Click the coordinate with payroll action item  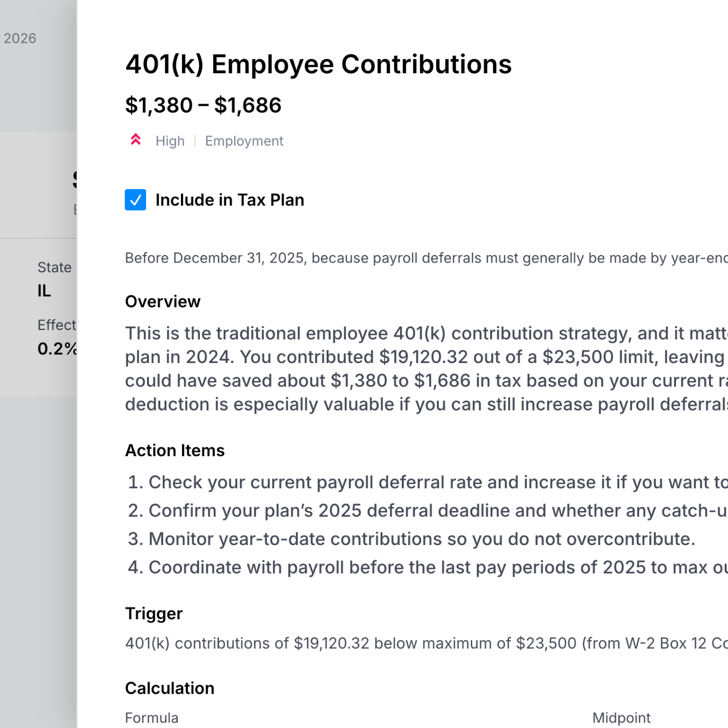pyautogui.click(x=427, y=567)
